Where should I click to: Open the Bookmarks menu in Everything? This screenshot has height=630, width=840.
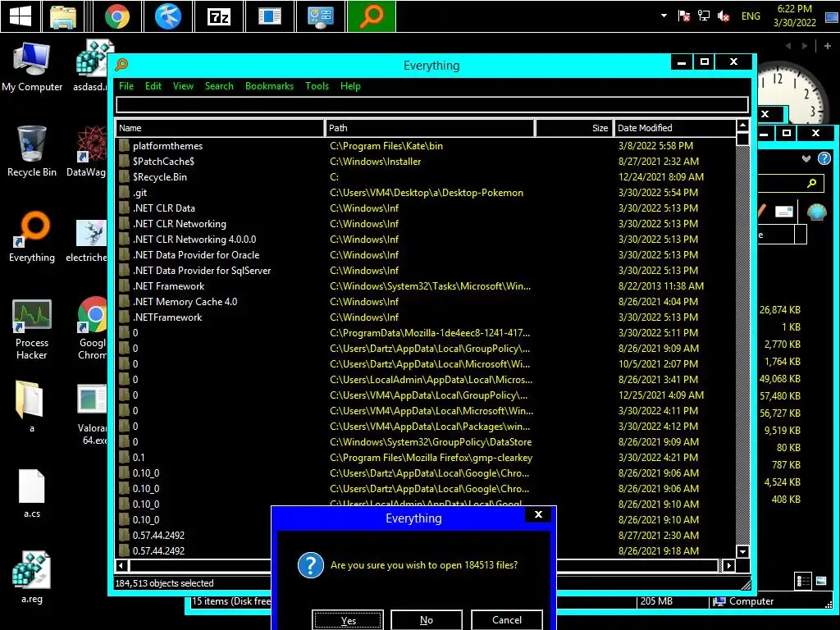pos(269,86)
